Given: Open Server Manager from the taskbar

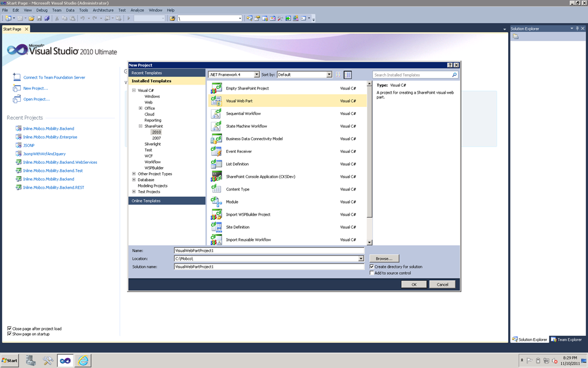Looking at the screenshot, I should pos(31,361).
